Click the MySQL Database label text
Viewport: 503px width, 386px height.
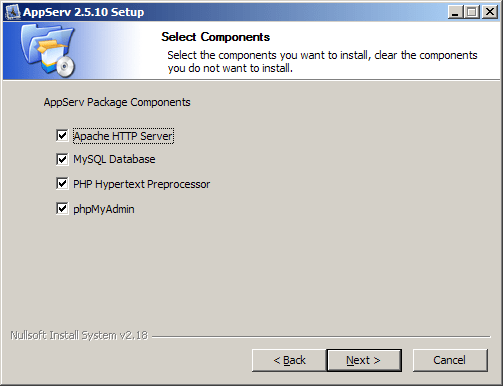click(x=114, y=159)
